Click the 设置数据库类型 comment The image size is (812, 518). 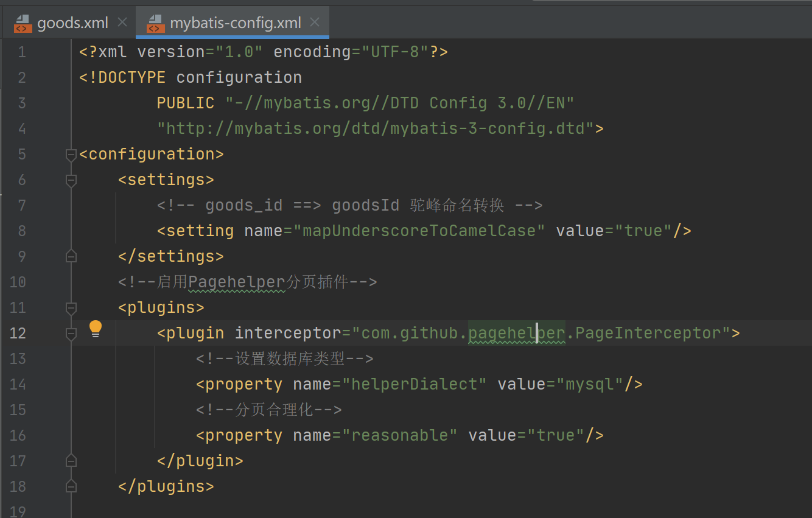[284, 359]
